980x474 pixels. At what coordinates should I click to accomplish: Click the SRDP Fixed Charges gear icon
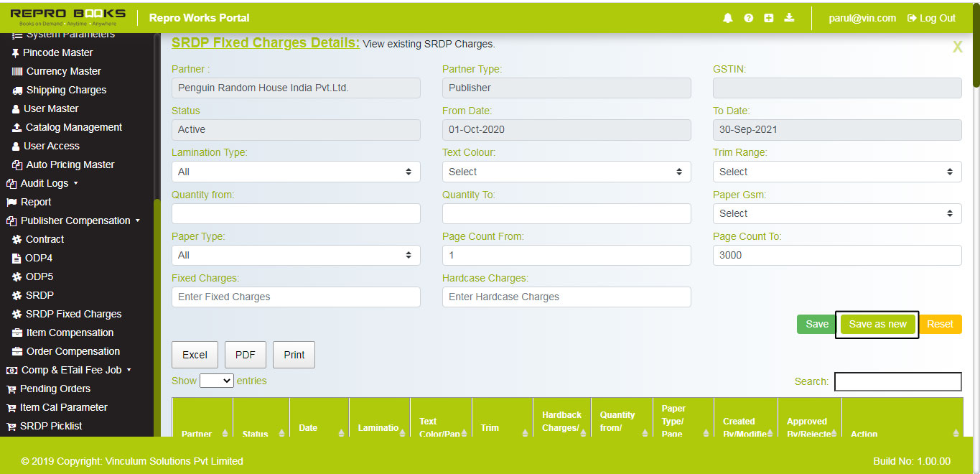pos(17,314)
